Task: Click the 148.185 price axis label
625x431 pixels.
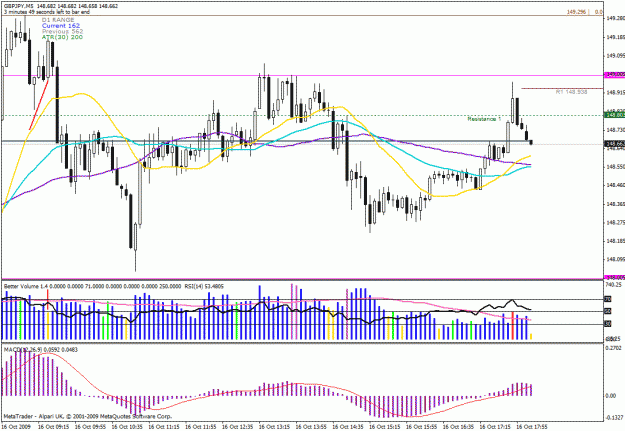Action: click(615, 241)
